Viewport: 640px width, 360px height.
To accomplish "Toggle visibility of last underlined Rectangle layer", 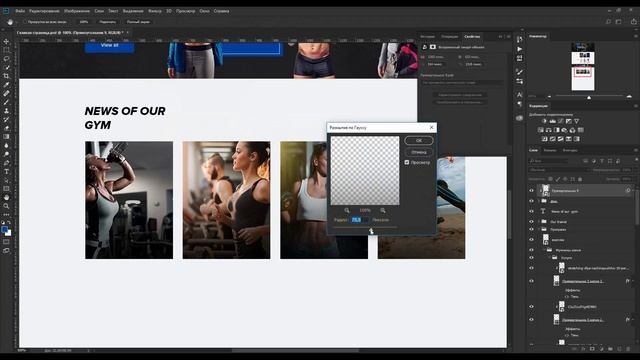I will click(x=531, y=320).
